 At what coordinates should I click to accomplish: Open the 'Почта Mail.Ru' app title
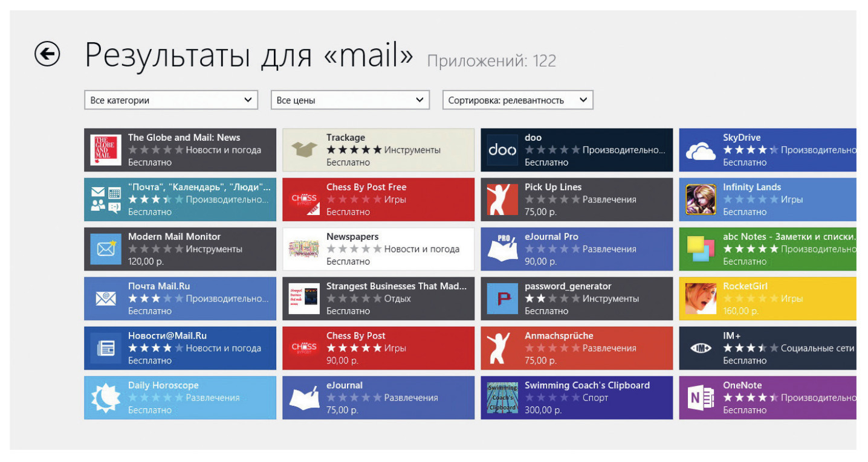click(159, 286)
